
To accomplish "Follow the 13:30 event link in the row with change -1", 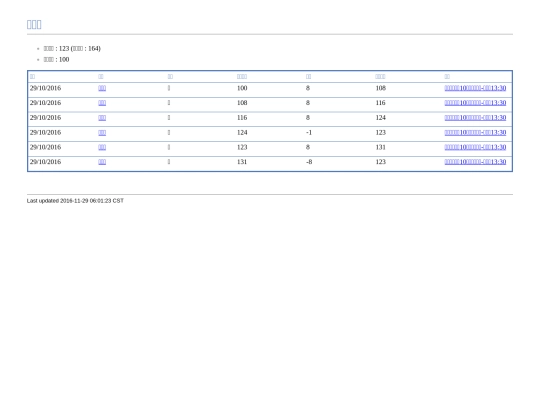I will (x=475, y=133).
